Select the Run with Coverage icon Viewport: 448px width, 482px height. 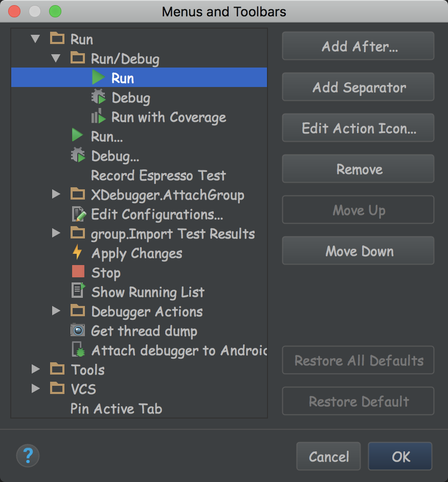coord(98,116)
